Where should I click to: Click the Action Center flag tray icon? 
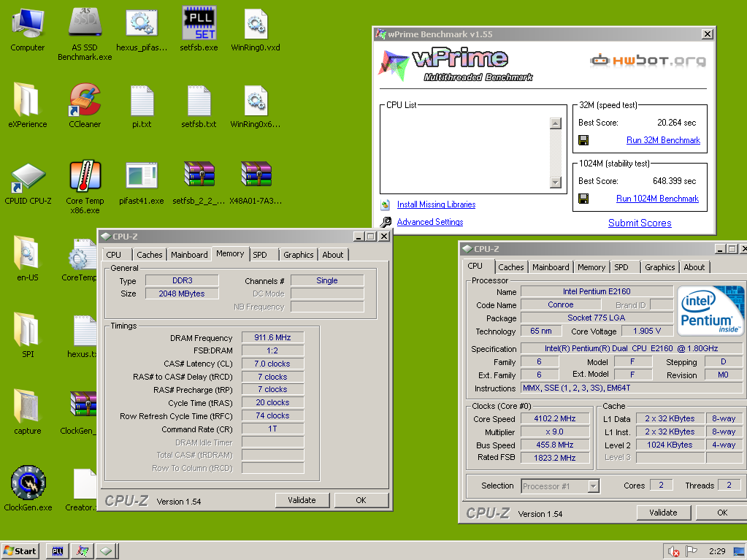(x=691, y=551)
